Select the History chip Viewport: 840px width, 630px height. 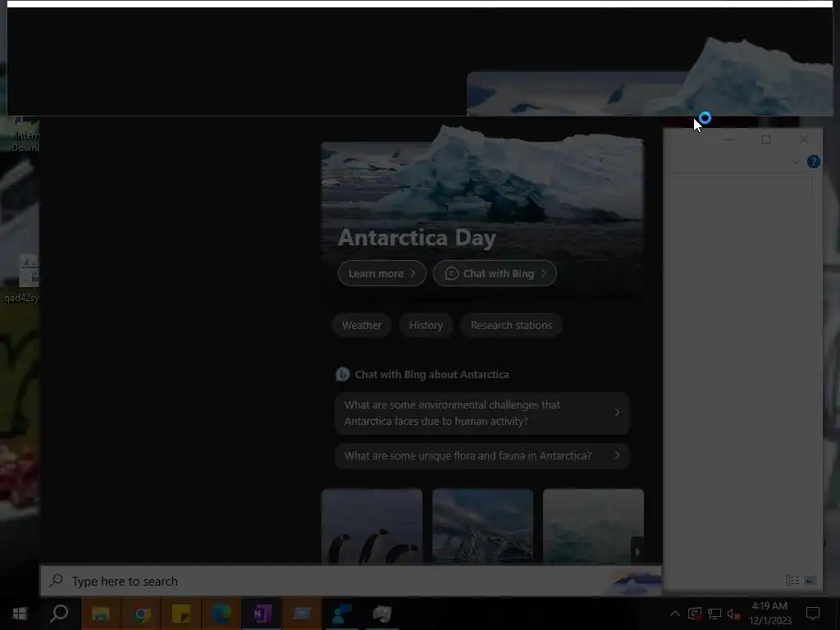point(426,325)
